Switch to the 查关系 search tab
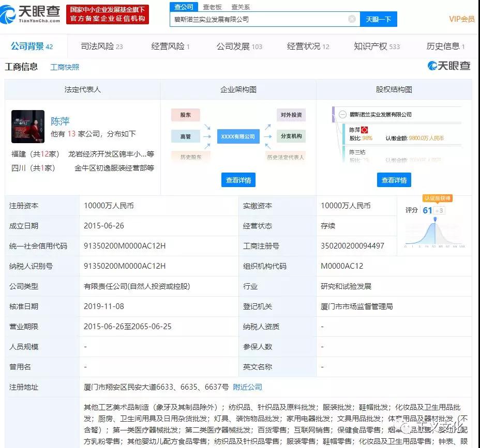The height and width of the screenshot is (448, 480). click(x=241, y=7)
